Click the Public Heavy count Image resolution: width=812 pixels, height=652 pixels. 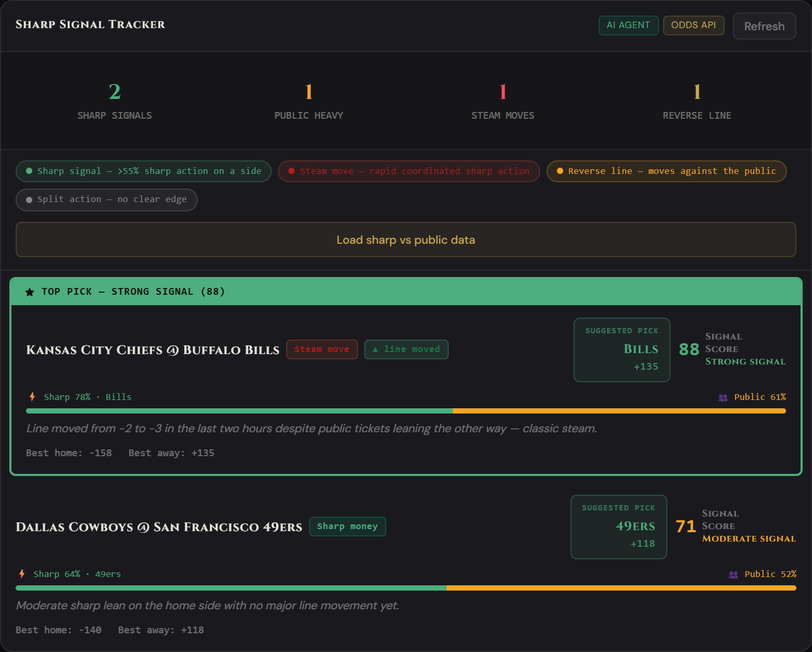309,92
